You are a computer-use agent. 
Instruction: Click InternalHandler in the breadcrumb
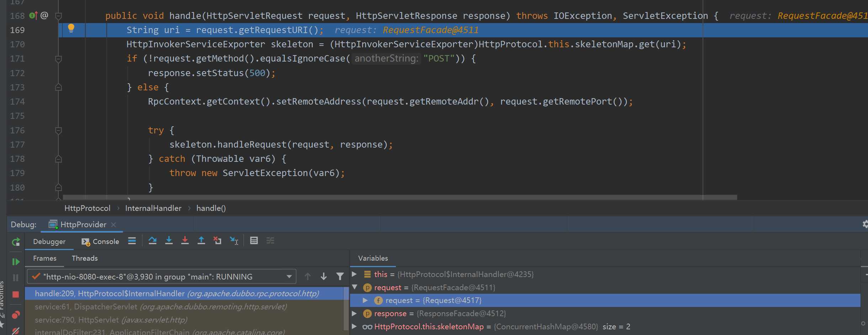pos(153,208)
